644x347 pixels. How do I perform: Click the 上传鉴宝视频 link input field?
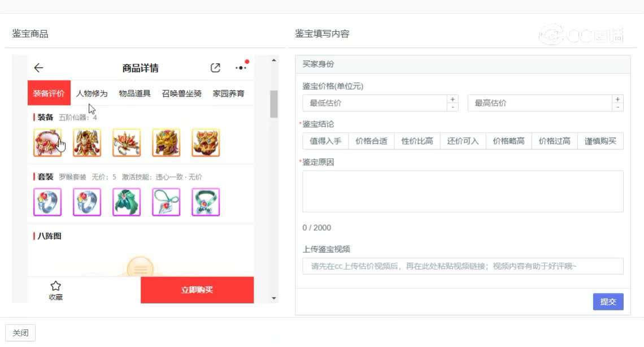coord(463,266)
